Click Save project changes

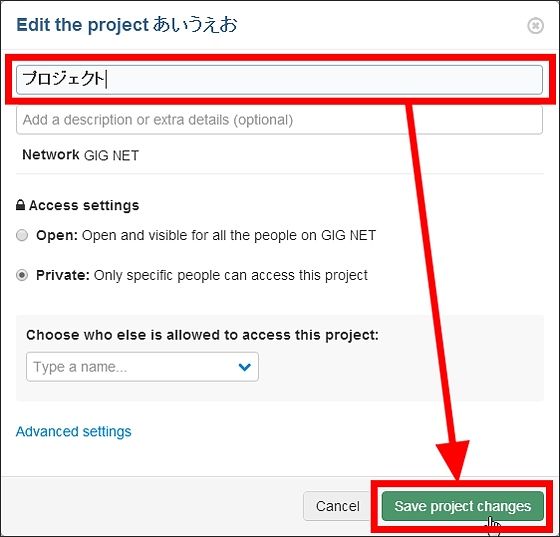click(x=462, y=506)
